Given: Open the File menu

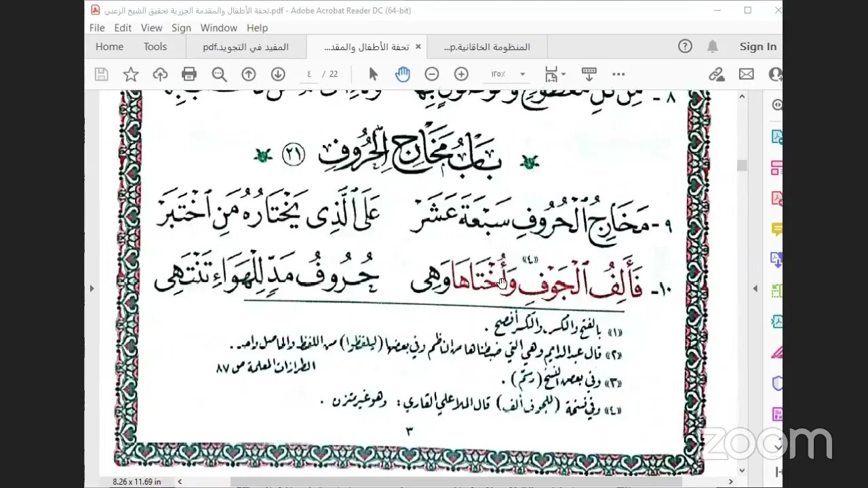Looking at the screenshot, I should click(97, 28).
